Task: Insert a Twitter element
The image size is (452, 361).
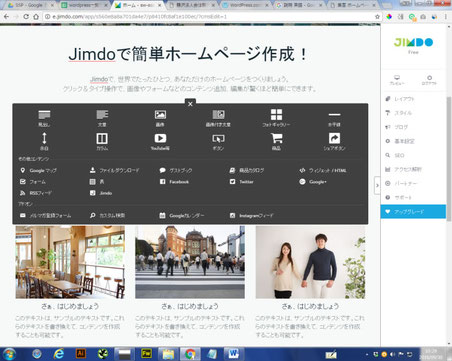Action: coord(242,182)
